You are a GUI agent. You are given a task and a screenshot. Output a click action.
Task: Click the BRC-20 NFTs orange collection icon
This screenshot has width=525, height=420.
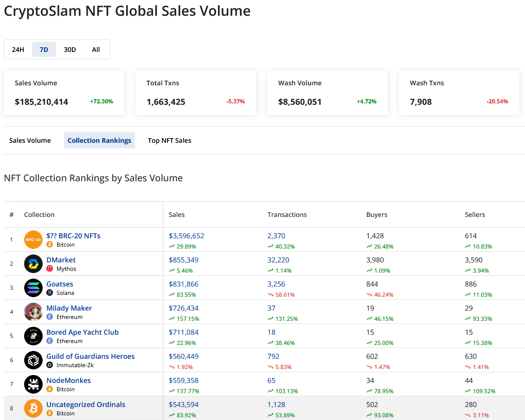coord(33,240)
